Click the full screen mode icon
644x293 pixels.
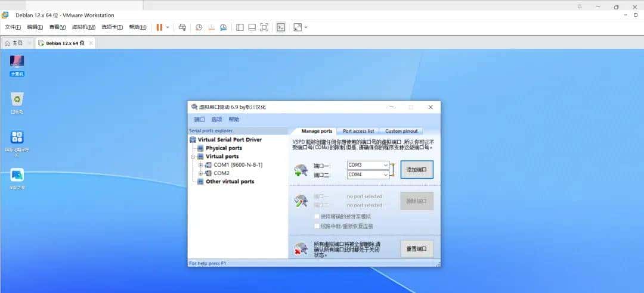click(x=264, y=27)
